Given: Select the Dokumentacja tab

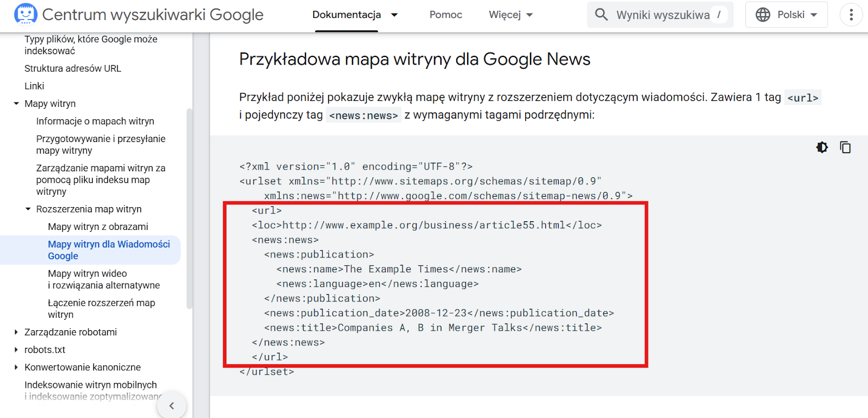Looking at the screenshot, I should tap(347, 15).
